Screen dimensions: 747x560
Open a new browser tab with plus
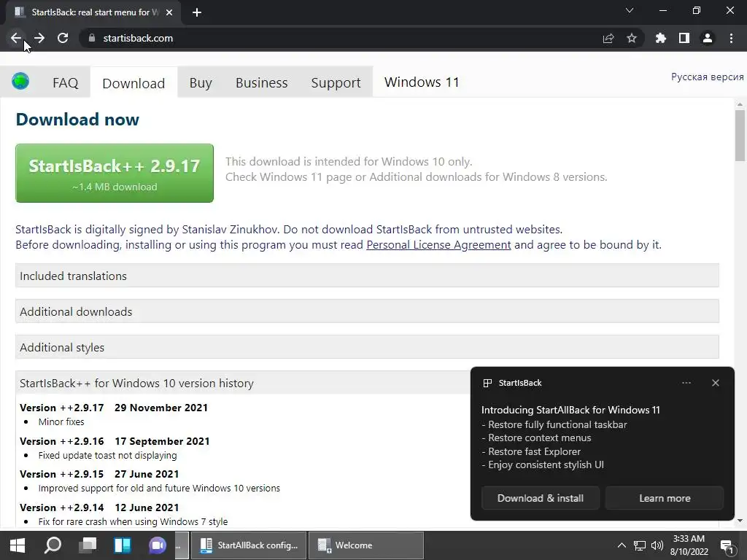pos(197,12)
